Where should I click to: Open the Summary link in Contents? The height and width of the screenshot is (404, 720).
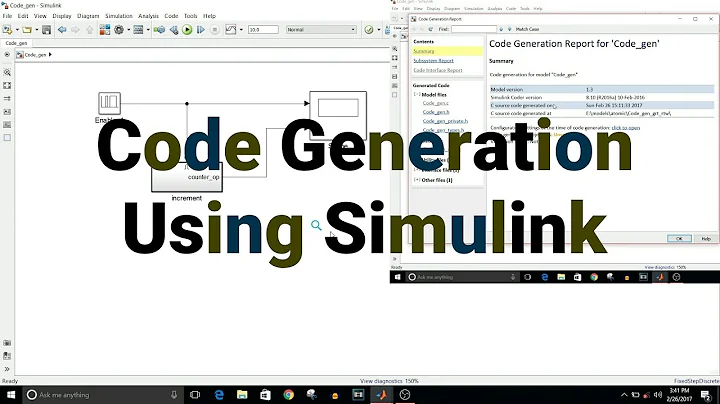tap(423, 51)
